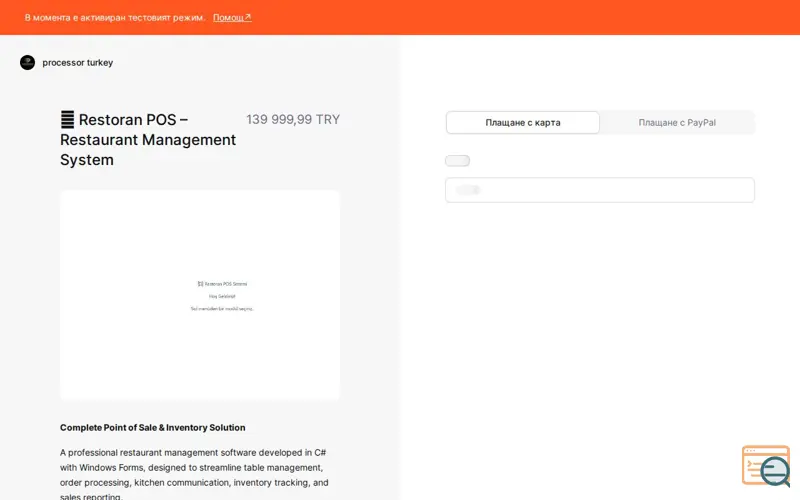This screenshot has height=500, width=800.
Task: Click the loading input field under card tab
Action: coord(599,190)
